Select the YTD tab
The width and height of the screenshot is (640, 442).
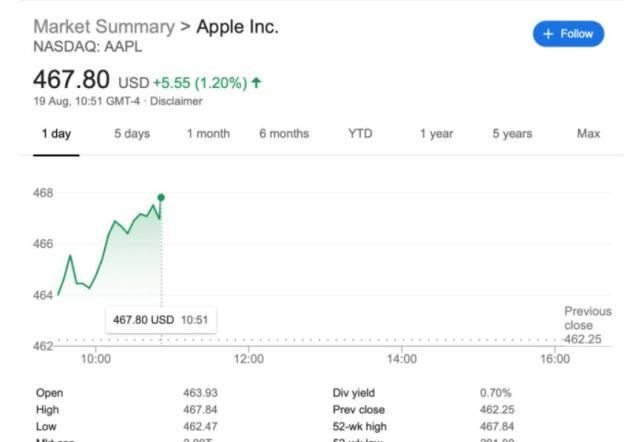click(360, 134)
